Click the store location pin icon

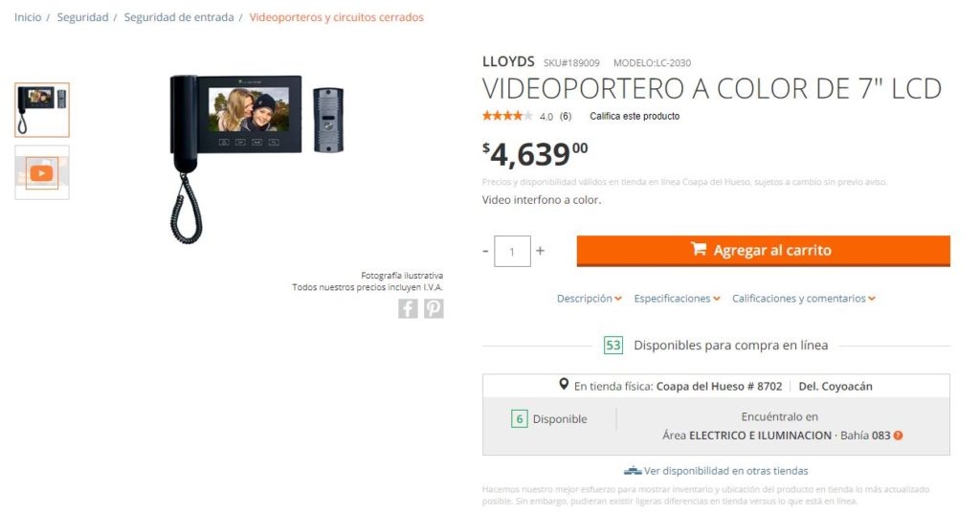click(x=564, y=385)
